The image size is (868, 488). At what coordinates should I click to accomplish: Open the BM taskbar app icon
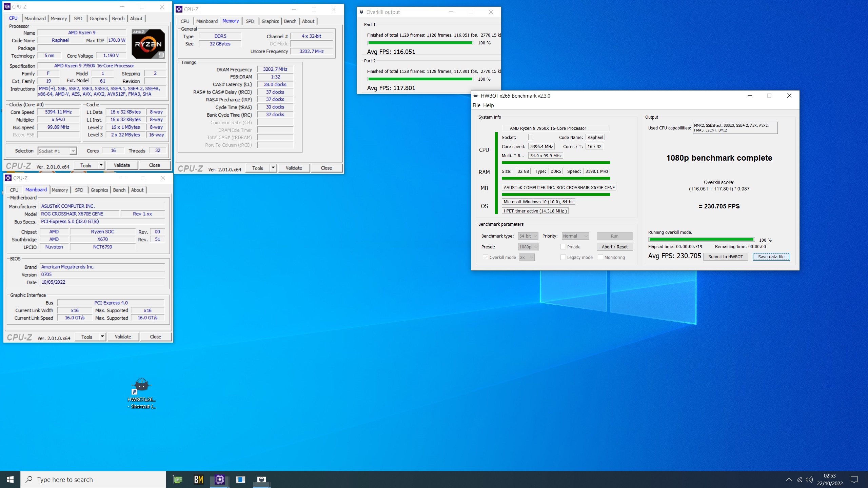pyautogui.click(x=199, y=480)
